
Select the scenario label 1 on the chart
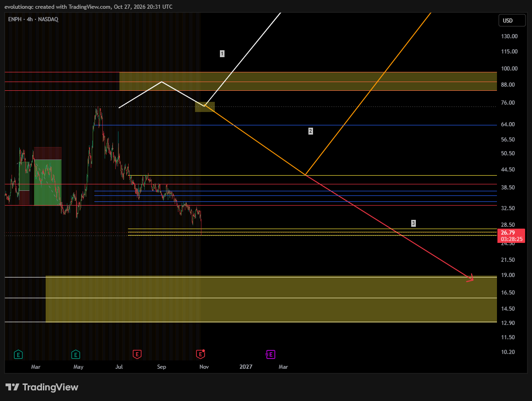click(x=222, y=53)
